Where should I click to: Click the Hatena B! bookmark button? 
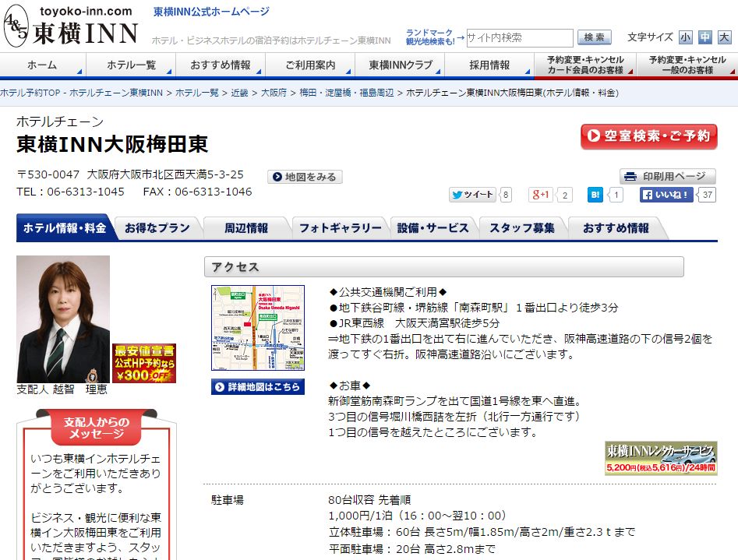pos(595,195)
